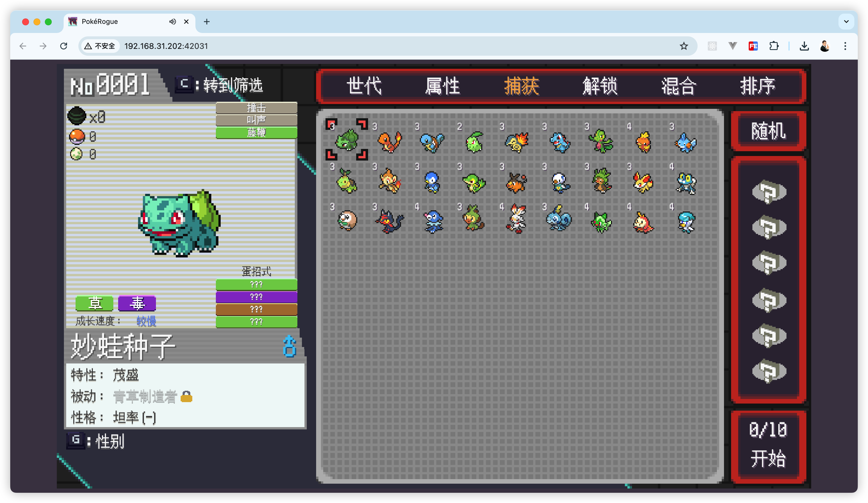This screenshot has height=503, width=868.
Task: Mute the PokéRogue tab audio
Action: point(173,22)
